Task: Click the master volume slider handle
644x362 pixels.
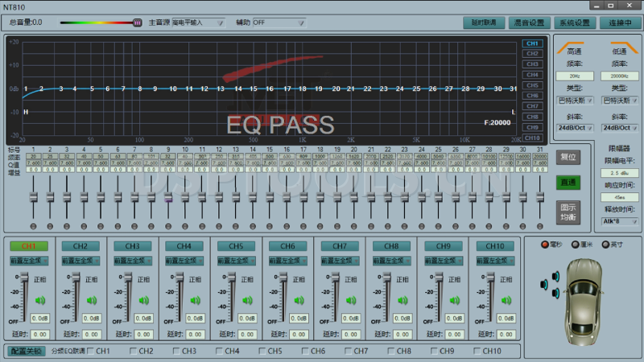Action: tap(137, 23)
